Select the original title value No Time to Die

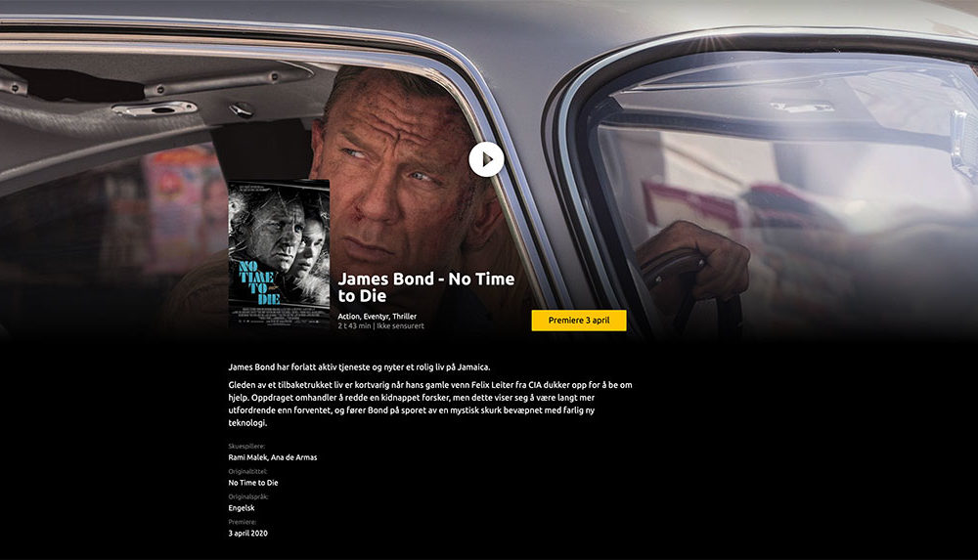pos(253,483)
